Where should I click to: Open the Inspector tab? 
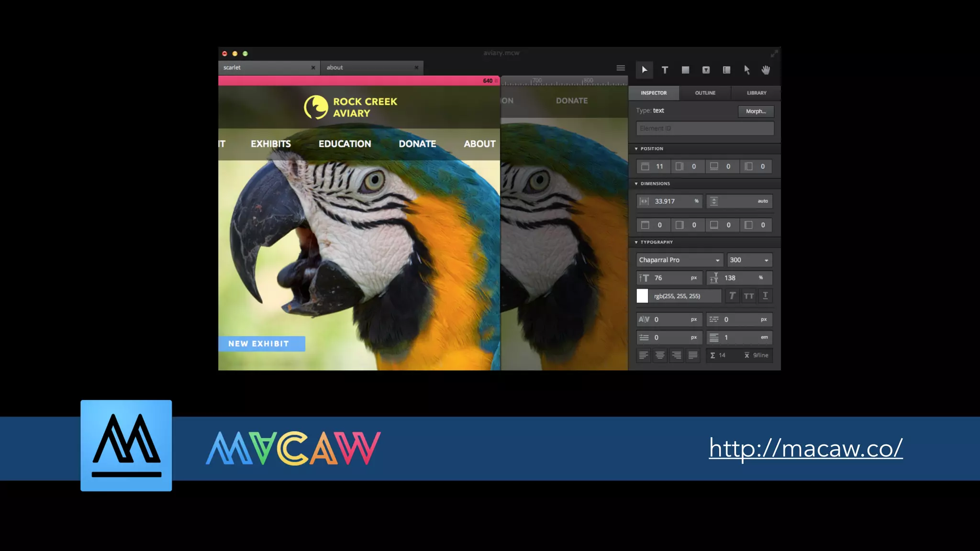pos(654,93)
